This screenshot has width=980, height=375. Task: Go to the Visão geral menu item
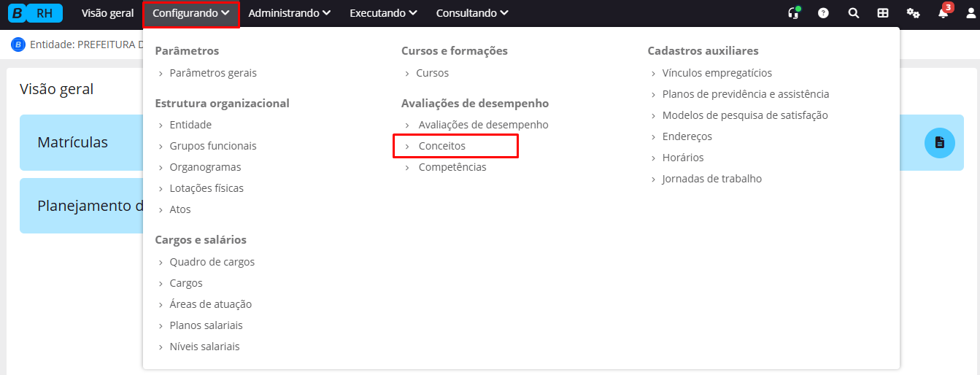pos(107,13)
